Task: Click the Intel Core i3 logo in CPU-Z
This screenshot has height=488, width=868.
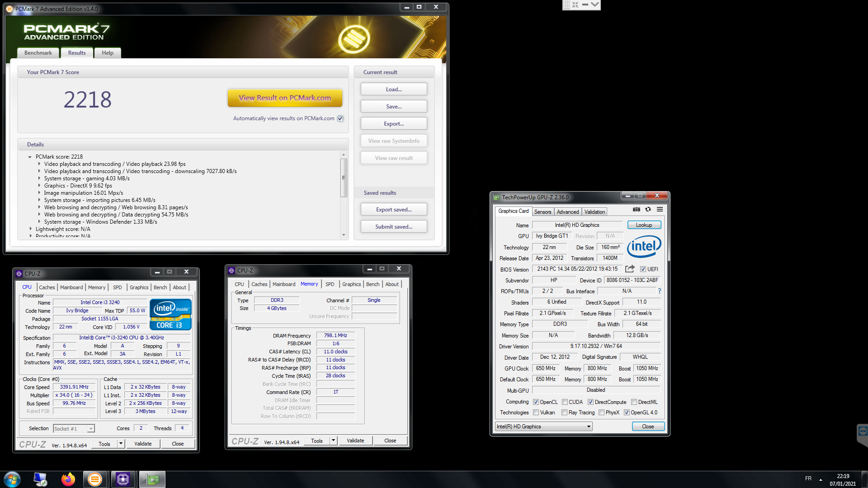Action: [x=170, y=314]
